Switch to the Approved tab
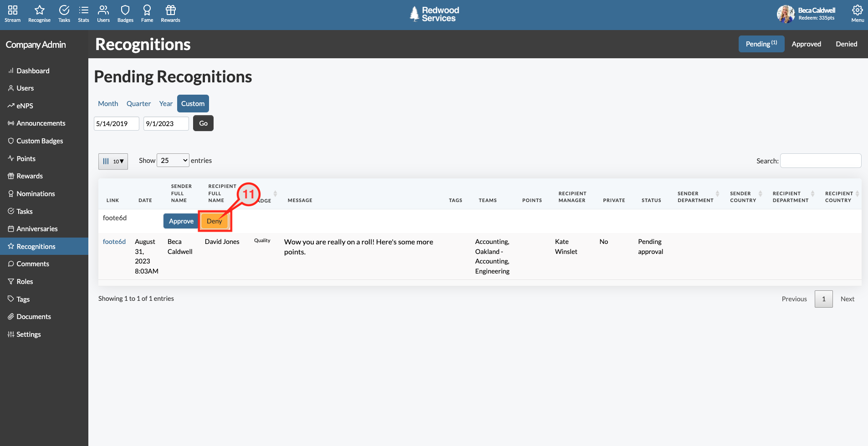 806,44
